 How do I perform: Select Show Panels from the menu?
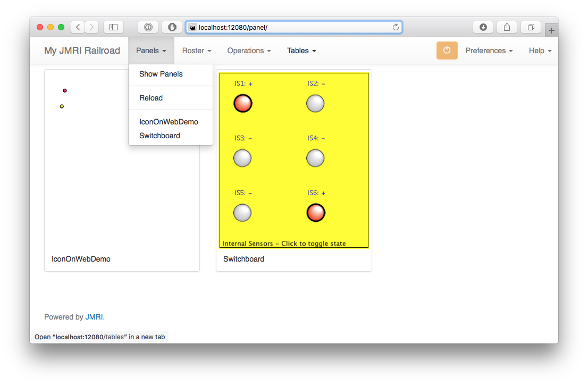click(161, 74)
